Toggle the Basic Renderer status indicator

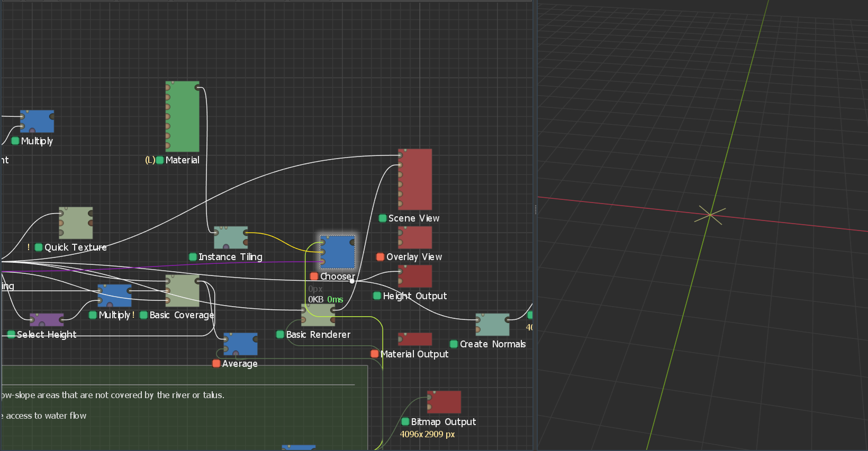(281, 334)
